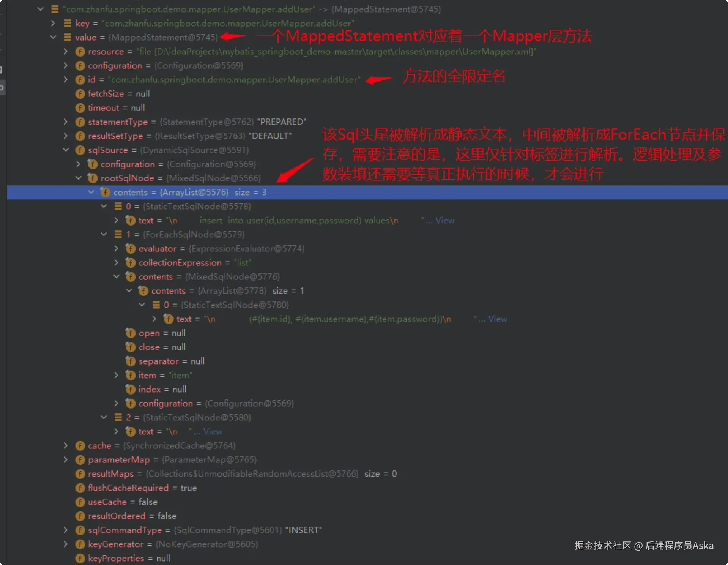Screen dimensions: 728x565
Task: Collapse the UserMapper.addUser map entry
Action: click(x=41, y=9)
